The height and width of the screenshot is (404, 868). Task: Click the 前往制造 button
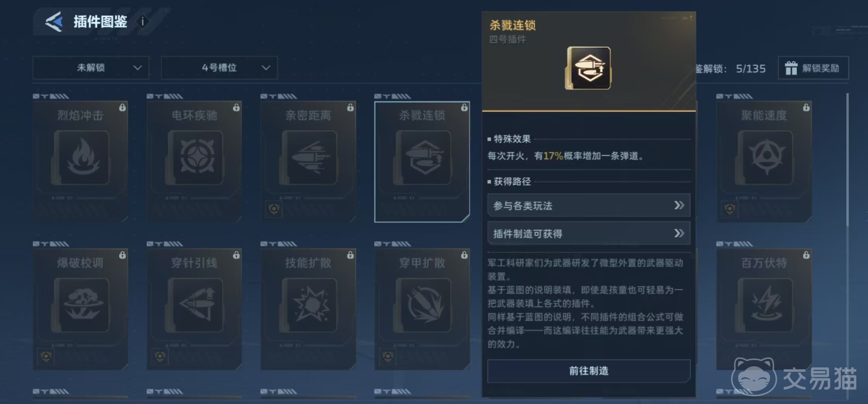pos(589,371)
